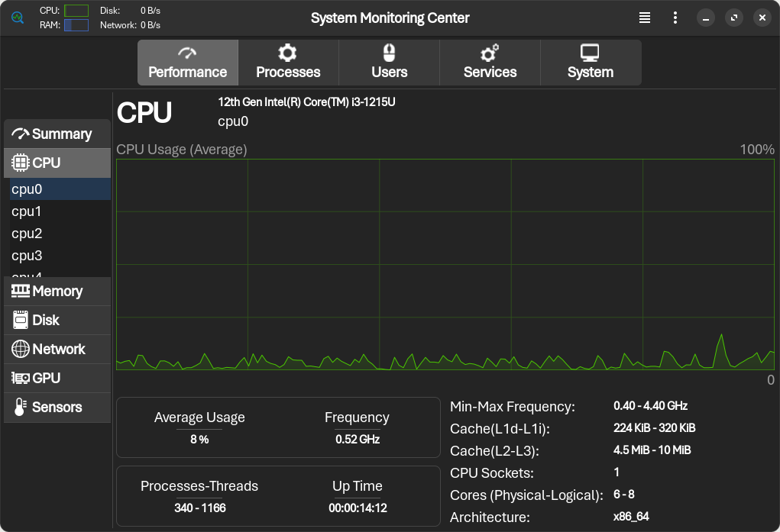The image size is (780, 532).
Task: Select cpu1 in the core list
Action: [x=28, y=211]
